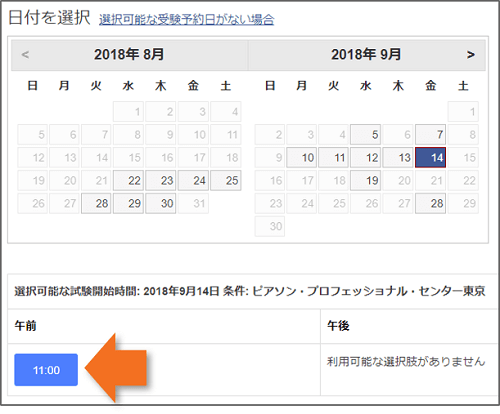The height and width of the screenshot is (414, 500).
Task: Select September 13 date
Action: point(398,157)
